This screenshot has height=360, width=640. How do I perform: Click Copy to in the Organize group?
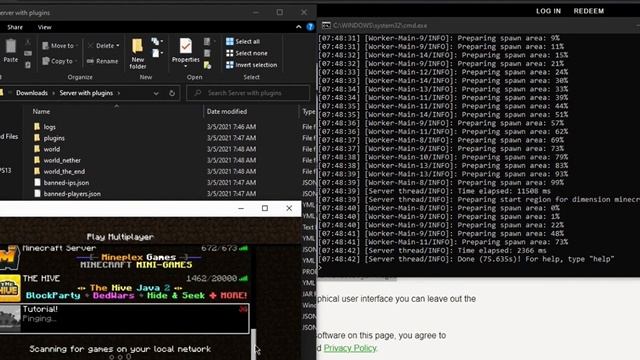click(60, 61)
